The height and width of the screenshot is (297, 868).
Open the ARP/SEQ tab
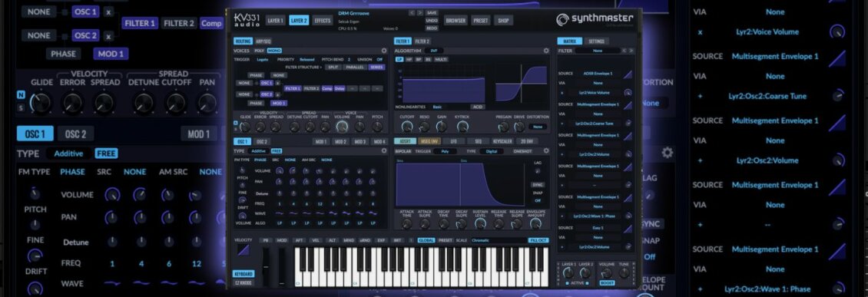(x=263, y=41)
